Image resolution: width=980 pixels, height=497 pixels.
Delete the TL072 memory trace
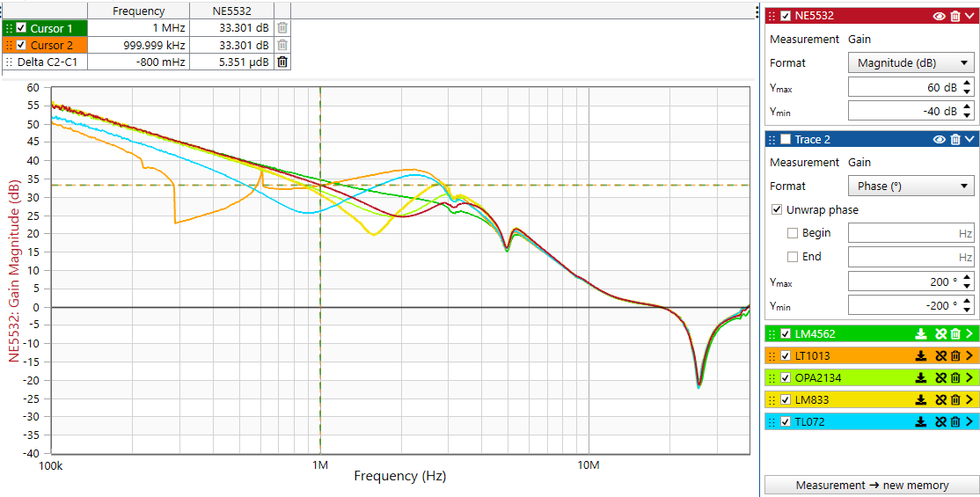coord(955,422)
